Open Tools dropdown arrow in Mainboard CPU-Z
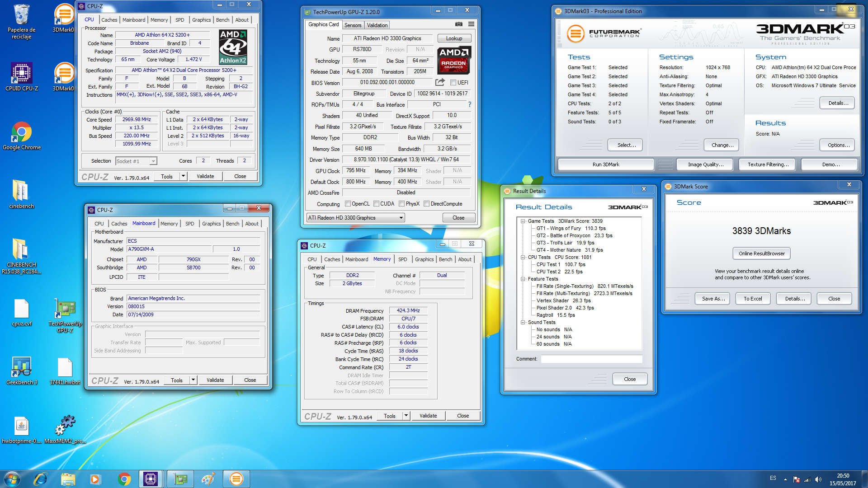The image size is (868, 488). point(193,380)
